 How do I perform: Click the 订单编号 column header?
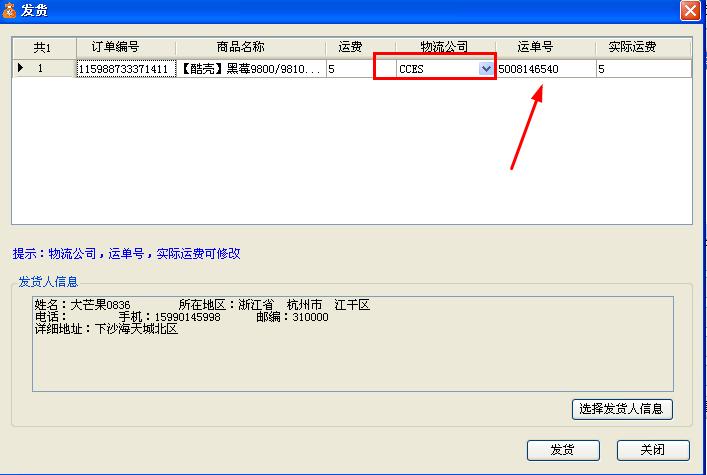coord(126,47)
